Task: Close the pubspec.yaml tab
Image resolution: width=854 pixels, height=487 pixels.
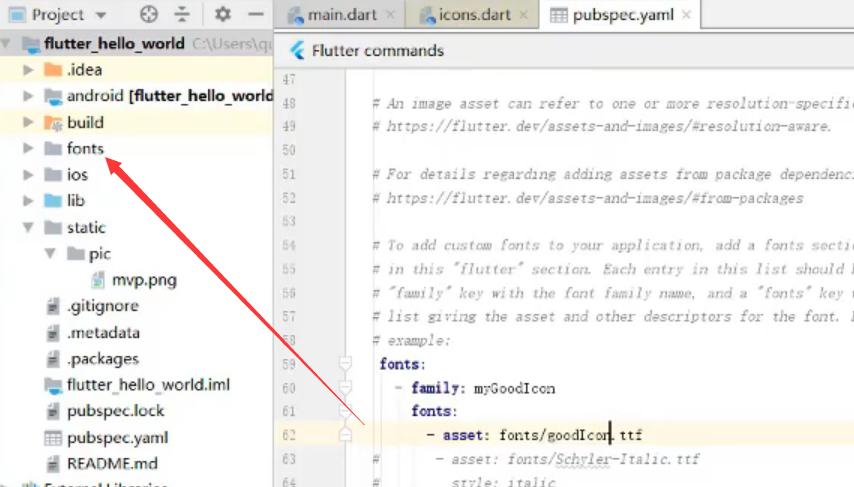Action: point(686,15)
